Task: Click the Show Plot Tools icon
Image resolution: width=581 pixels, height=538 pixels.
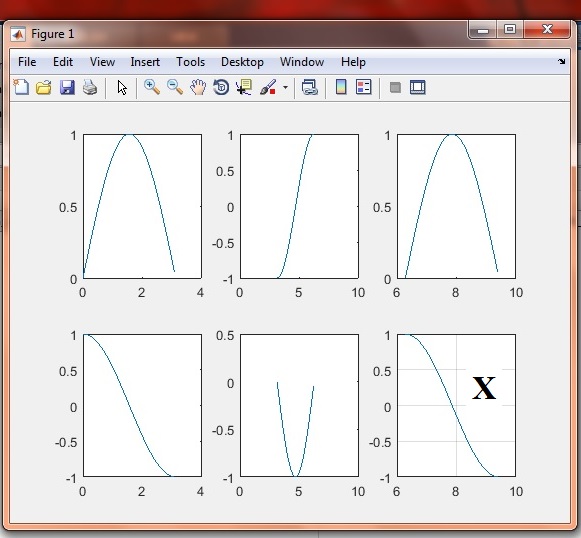Action: coord(418,88)
